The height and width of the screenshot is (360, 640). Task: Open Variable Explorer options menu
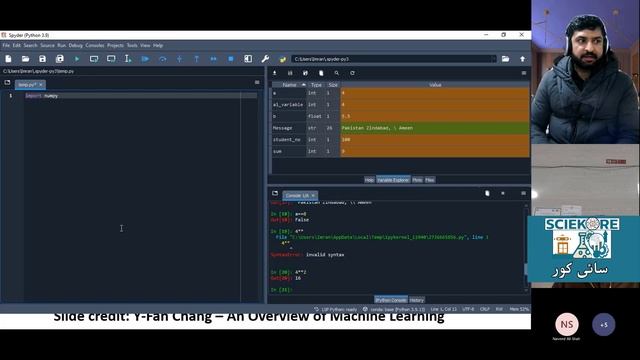point(524,73)
